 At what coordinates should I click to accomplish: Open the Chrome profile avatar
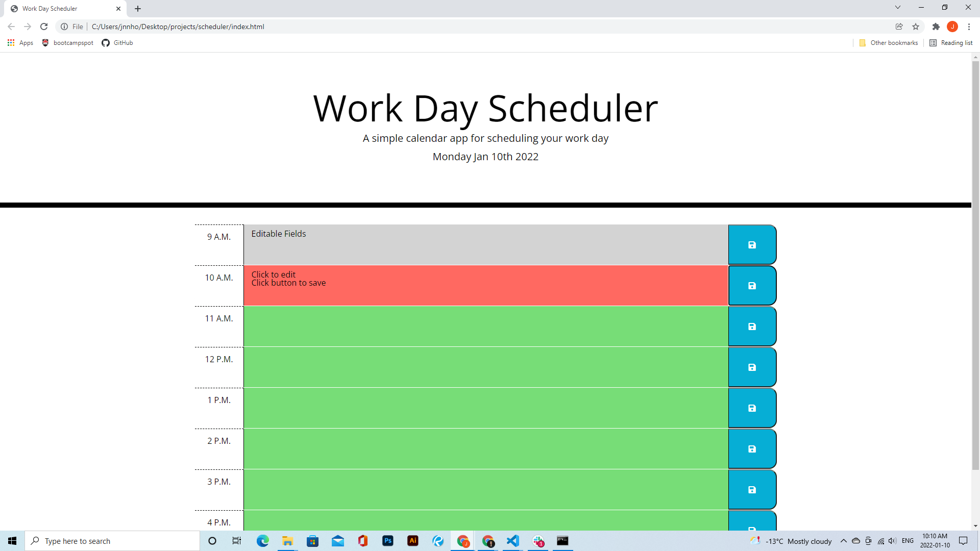952,27
